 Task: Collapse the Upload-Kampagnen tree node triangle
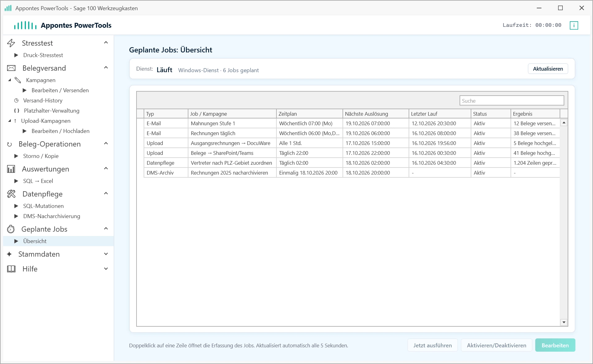coord(10,121)
